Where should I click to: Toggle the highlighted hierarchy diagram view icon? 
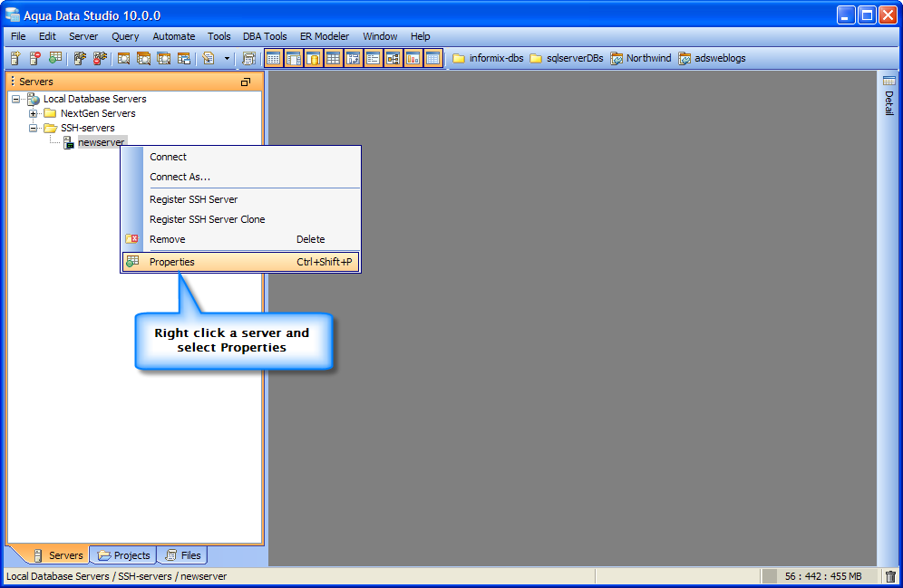[393, 58]
